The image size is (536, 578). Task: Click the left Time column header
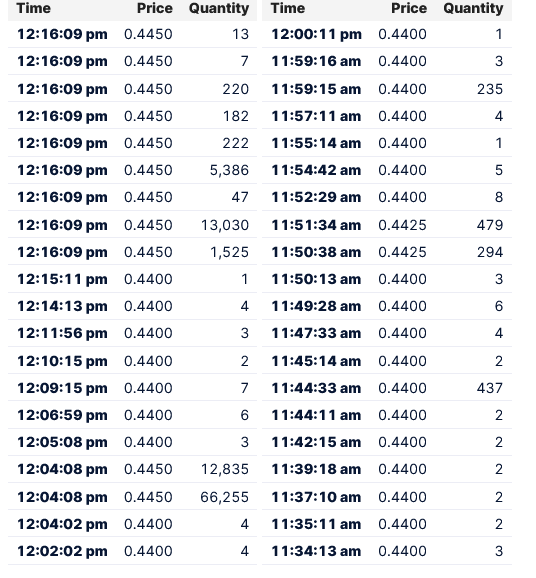(34, 8)
